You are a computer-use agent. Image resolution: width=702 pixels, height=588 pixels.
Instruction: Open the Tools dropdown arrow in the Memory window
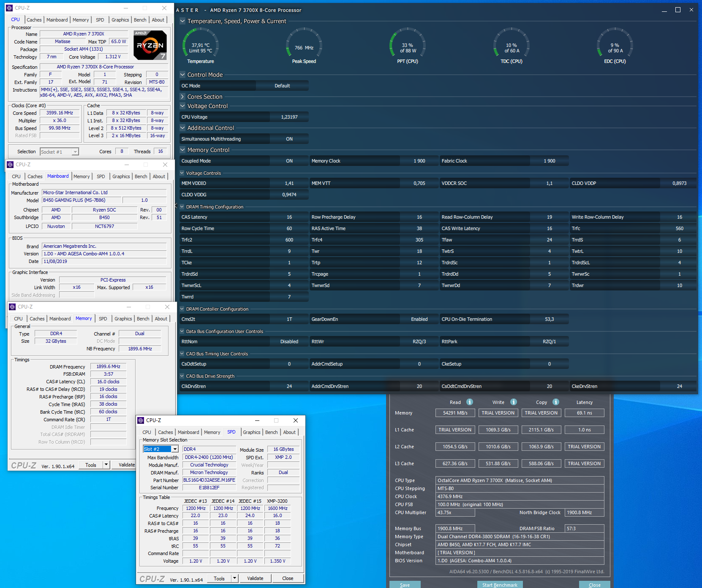click(x=106, y=465)
